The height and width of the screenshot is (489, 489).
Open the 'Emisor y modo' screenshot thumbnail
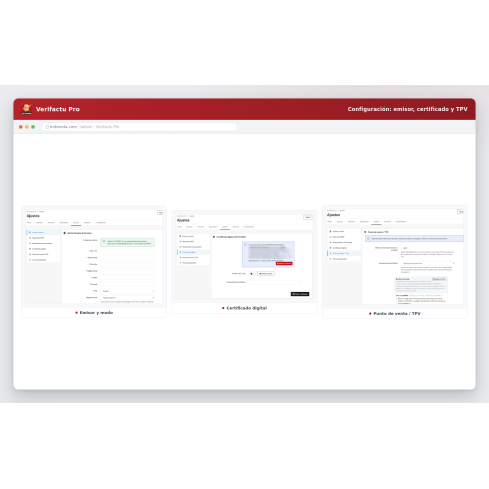pos(94,257)
